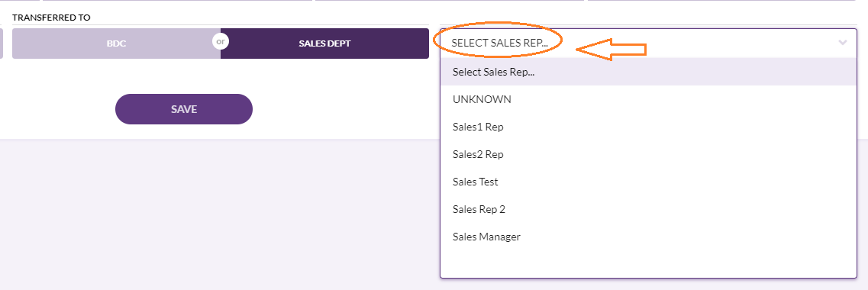Choose the BDC transfer option

(116, 43)
